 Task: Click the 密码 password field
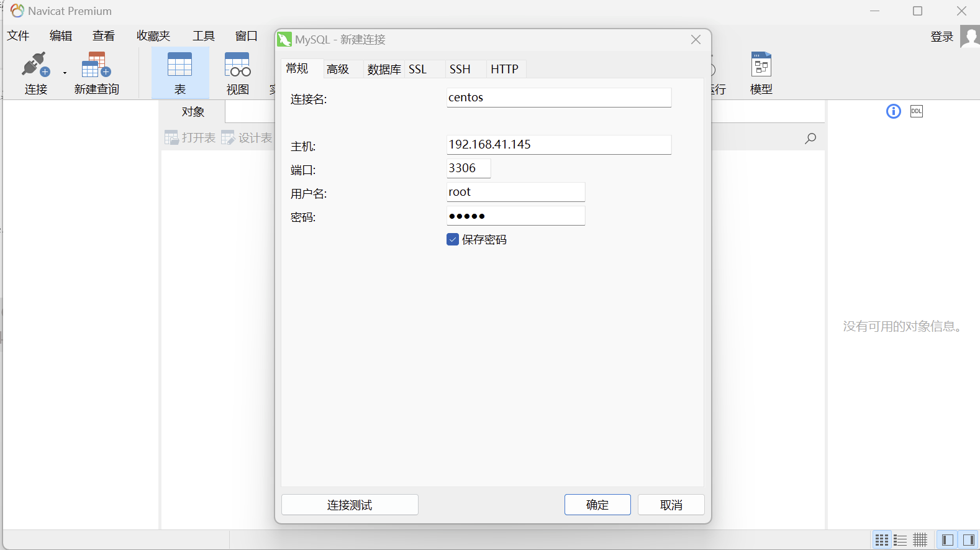coord(515,216)
